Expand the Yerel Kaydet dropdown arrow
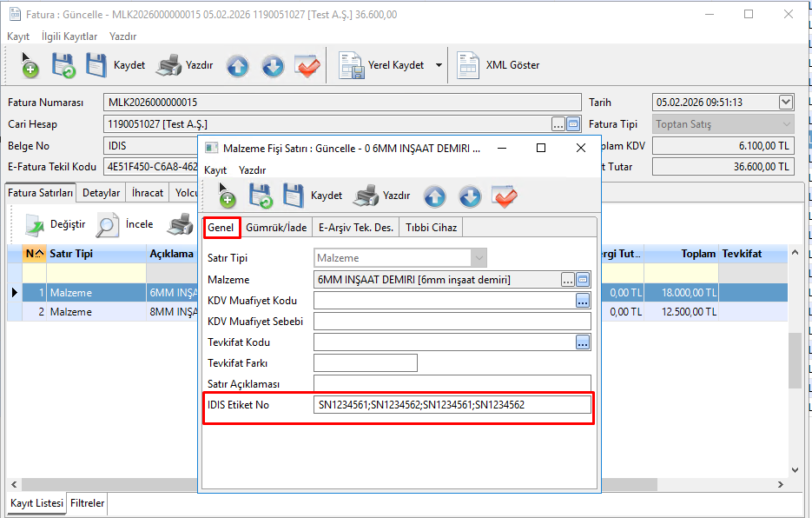 (x=439, y=65)
